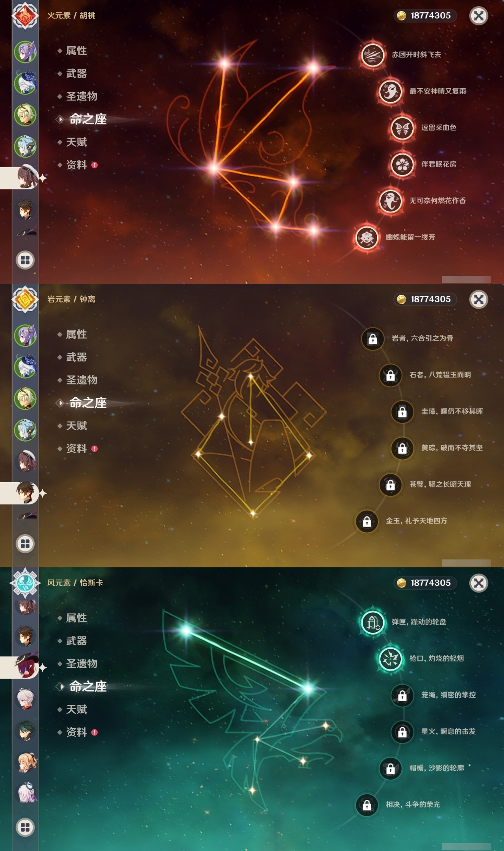Click the Geo element emblem beside 岩元素 / 钟离

tap(25, 299)
